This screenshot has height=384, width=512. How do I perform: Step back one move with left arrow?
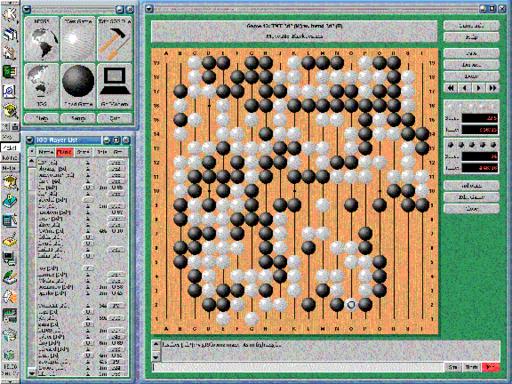pos(465,88)
